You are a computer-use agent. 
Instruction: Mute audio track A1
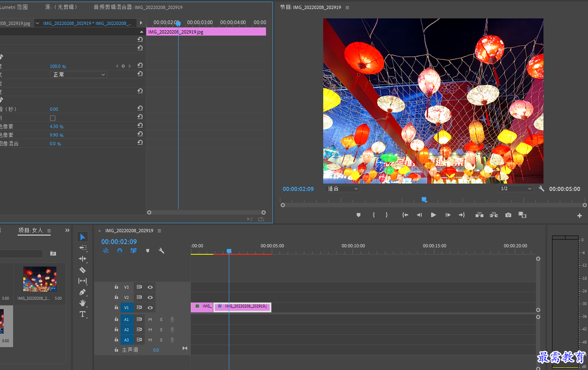150,320
